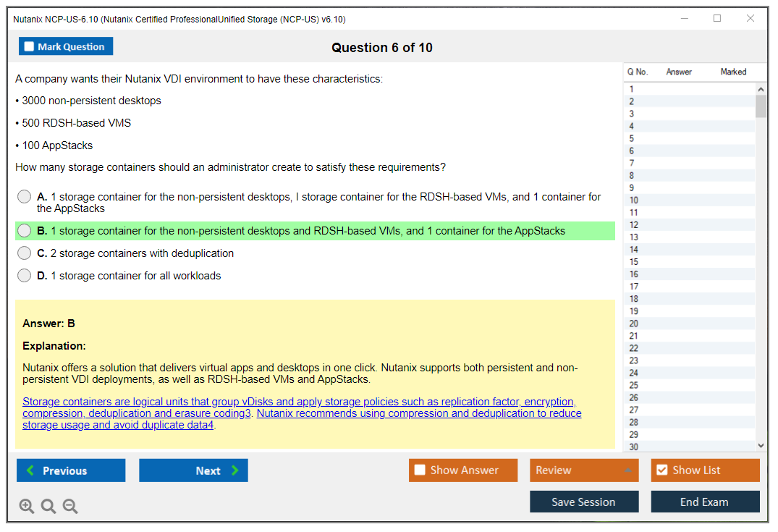Click the scroll-down arrow in the question list
Image resolution: width=778 pixels, height=532 pixels.
[x=761, y=445]
